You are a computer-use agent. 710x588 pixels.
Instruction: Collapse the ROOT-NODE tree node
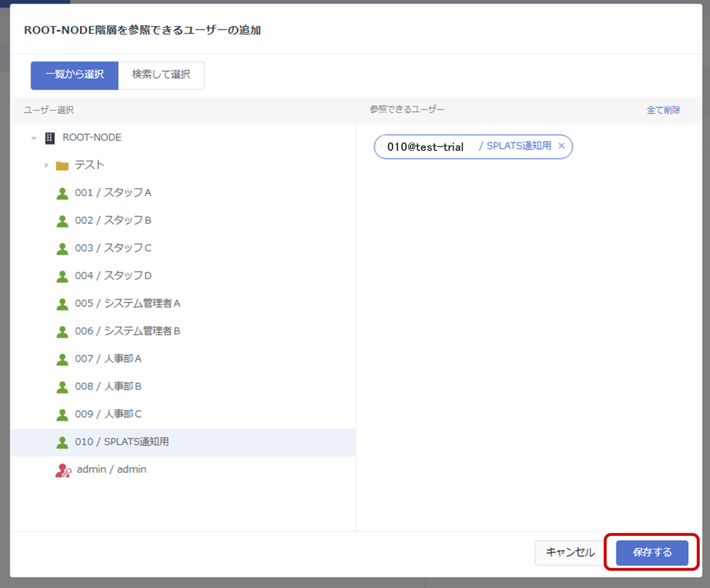[34, 138]
